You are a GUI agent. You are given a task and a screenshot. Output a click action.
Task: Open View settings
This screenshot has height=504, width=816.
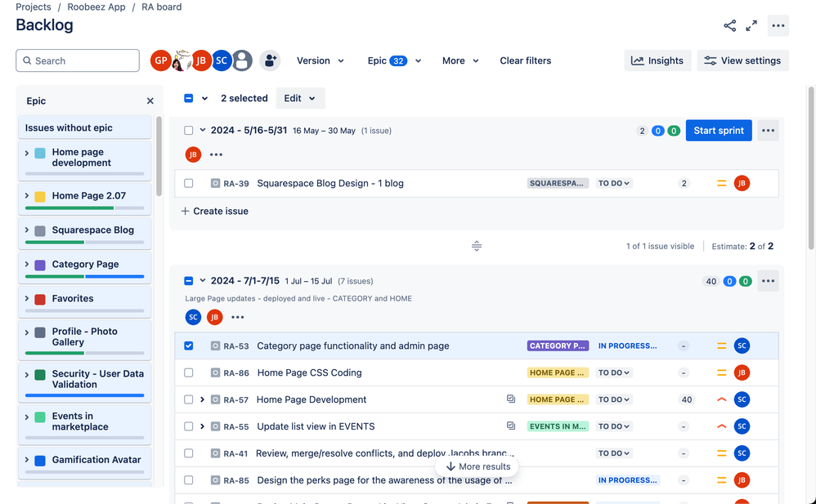click(x=742, y=60)
